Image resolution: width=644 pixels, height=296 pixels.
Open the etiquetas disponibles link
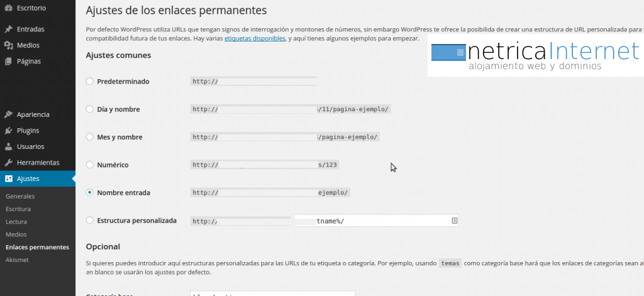pyautogui.click(x=255, y=39)
